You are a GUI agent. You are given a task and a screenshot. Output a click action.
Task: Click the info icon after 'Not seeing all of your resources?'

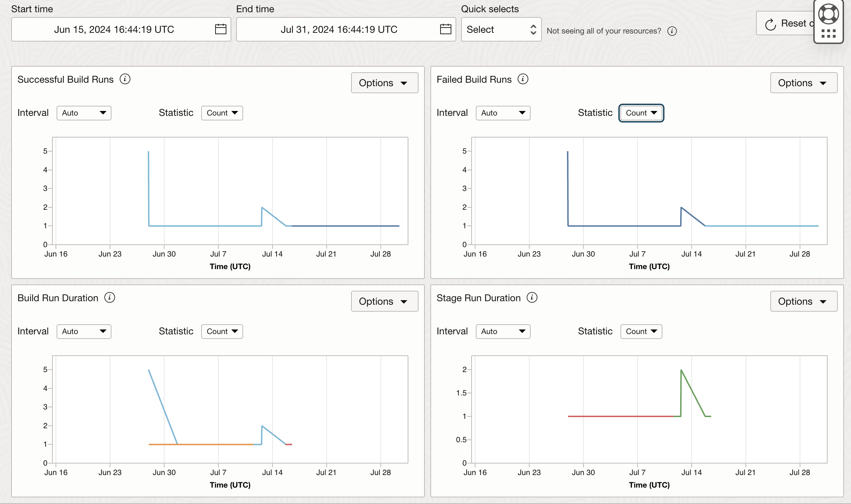[671, 31]
